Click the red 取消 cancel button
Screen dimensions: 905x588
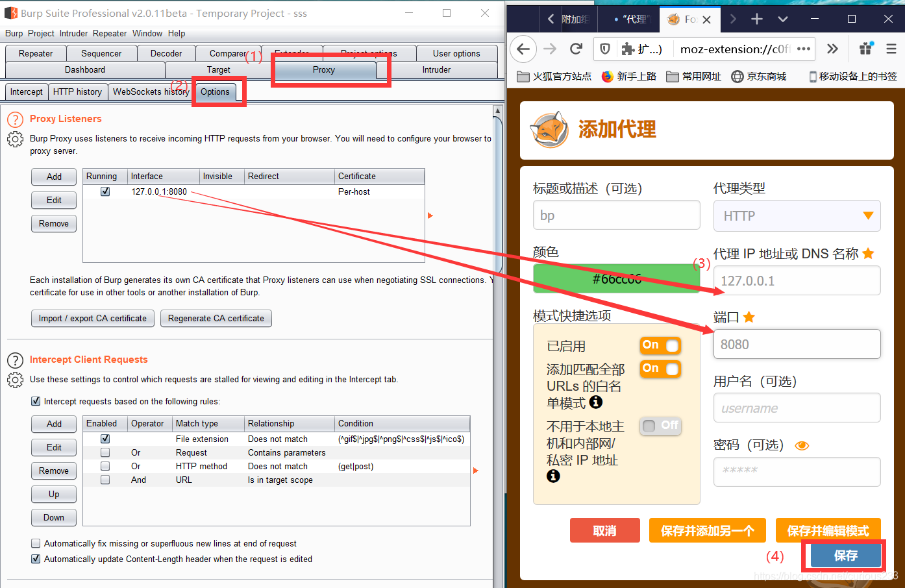pyautogui.click(x=605, y=530)
